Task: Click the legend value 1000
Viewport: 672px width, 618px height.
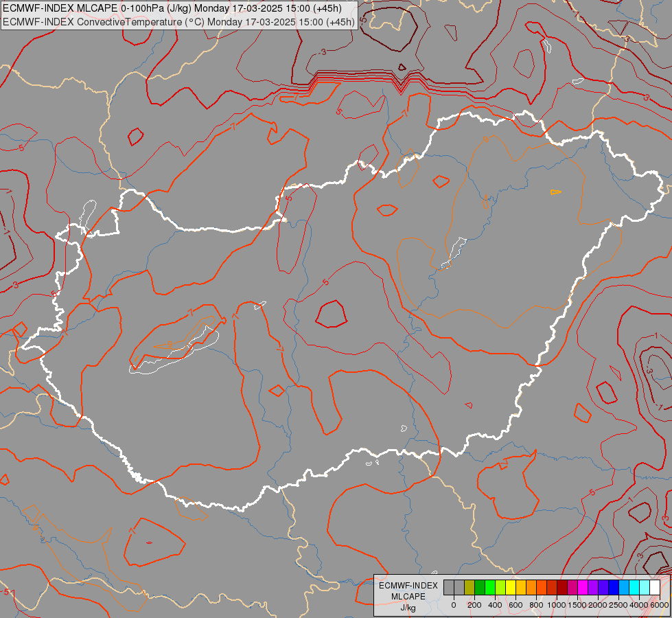Action: coord(557,605)
